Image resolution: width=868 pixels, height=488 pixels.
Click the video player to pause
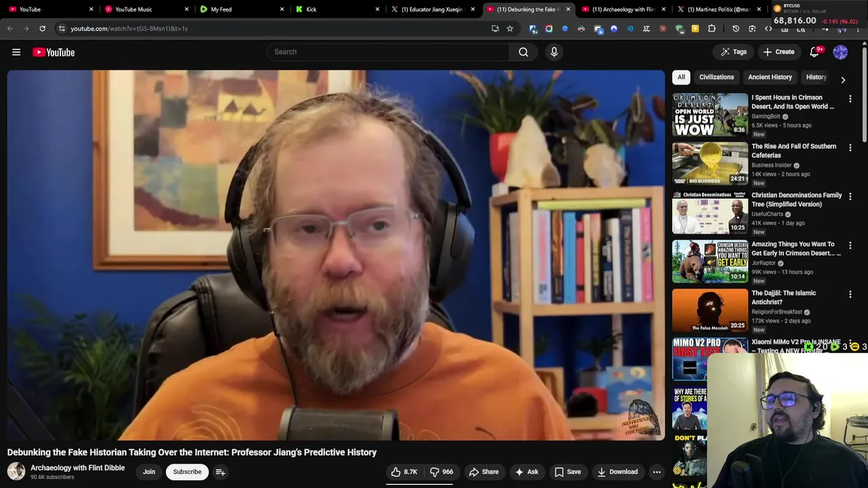coord(336,255)
